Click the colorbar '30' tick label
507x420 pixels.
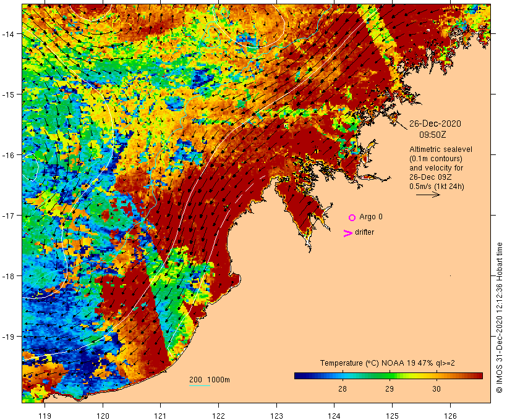(436, 389)
